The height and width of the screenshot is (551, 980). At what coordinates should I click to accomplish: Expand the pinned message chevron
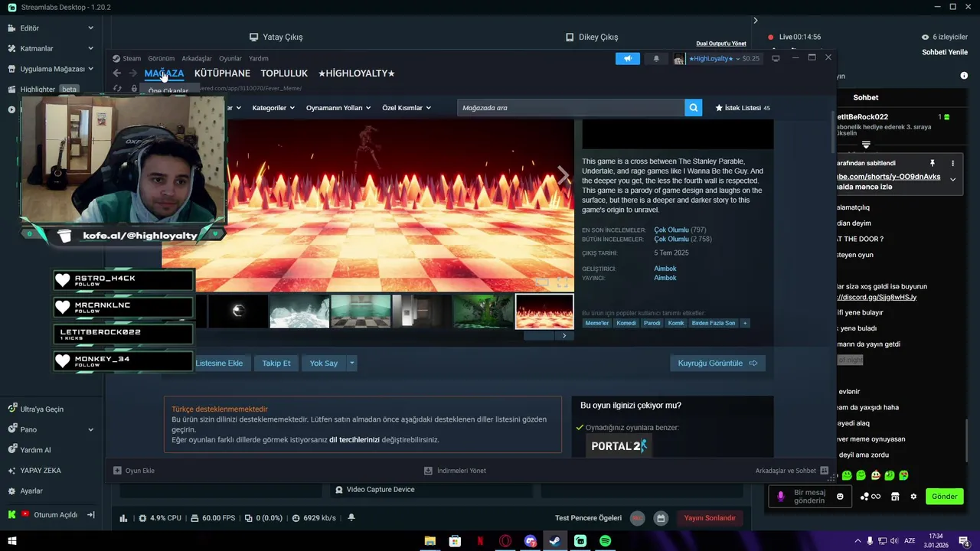[952, 180]
